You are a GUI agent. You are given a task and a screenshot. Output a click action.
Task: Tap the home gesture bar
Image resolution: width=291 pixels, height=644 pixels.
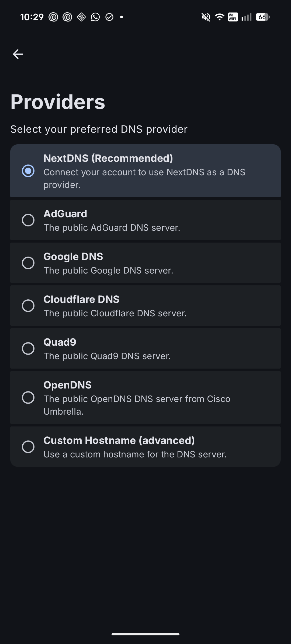[145, 634]
